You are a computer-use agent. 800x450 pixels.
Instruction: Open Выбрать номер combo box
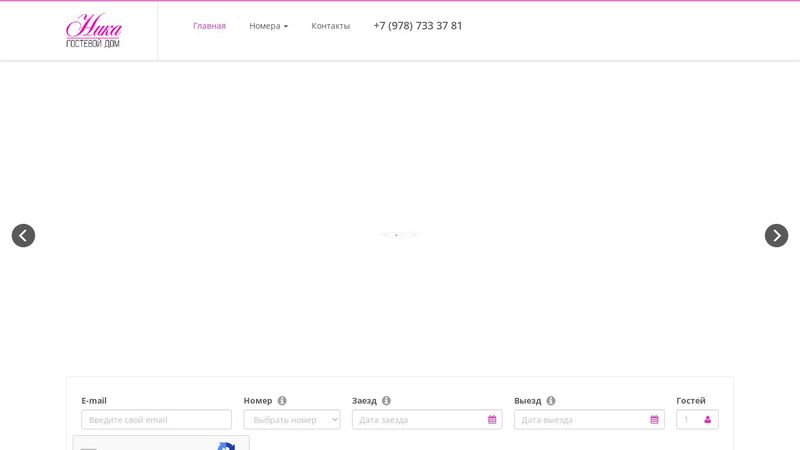[x=292, y=420]
